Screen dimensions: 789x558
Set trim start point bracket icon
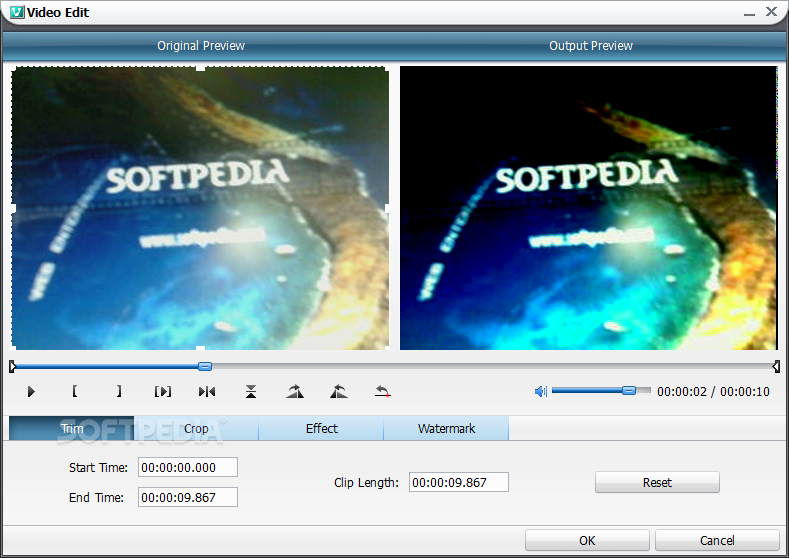point(74,391)
